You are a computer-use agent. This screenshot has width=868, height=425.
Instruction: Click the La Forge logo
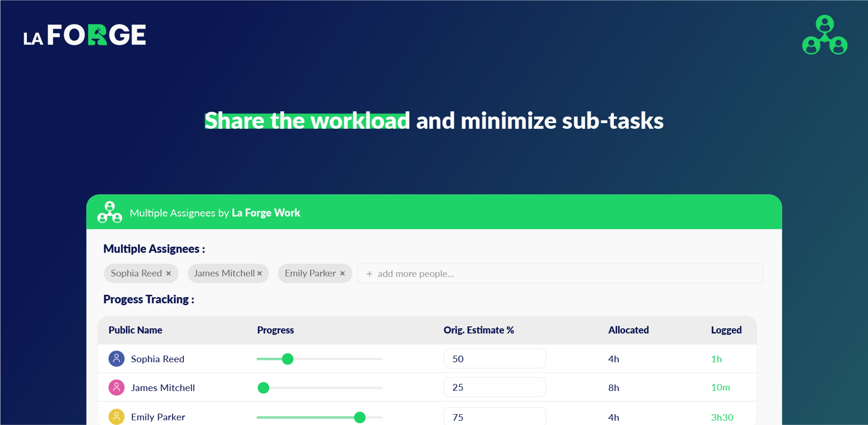coord(85,34)
